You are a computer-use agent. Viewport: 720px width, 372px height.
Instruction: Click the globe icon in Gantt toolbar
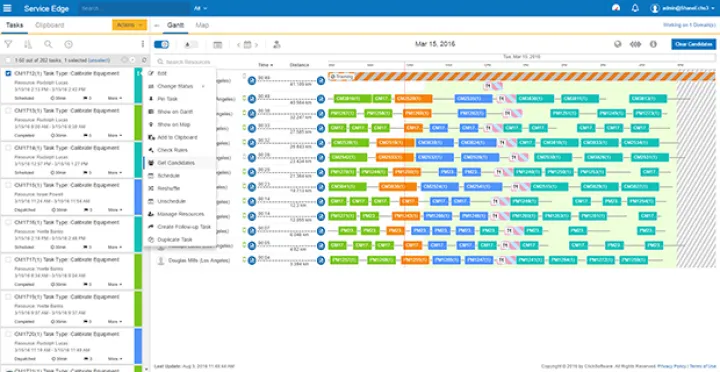pyautogui.click(x=618, y=44)
